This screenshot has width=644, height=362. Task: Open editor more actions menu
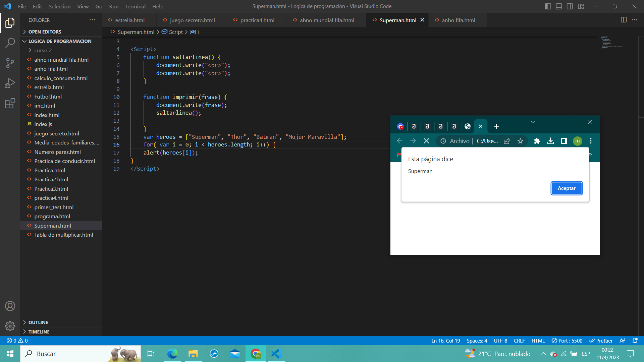click(634, 20)
